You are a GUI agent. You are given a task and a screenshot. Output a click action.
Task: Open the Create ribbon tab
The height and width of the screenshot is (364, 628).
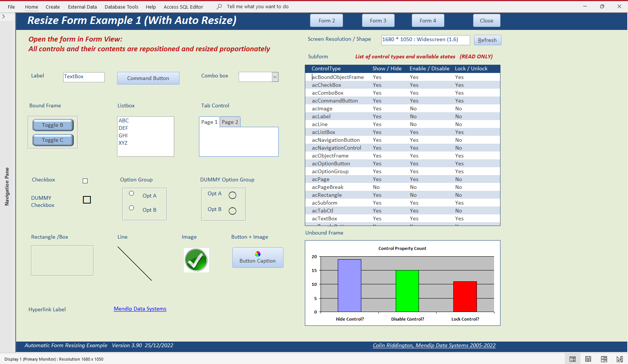point(53,7)
